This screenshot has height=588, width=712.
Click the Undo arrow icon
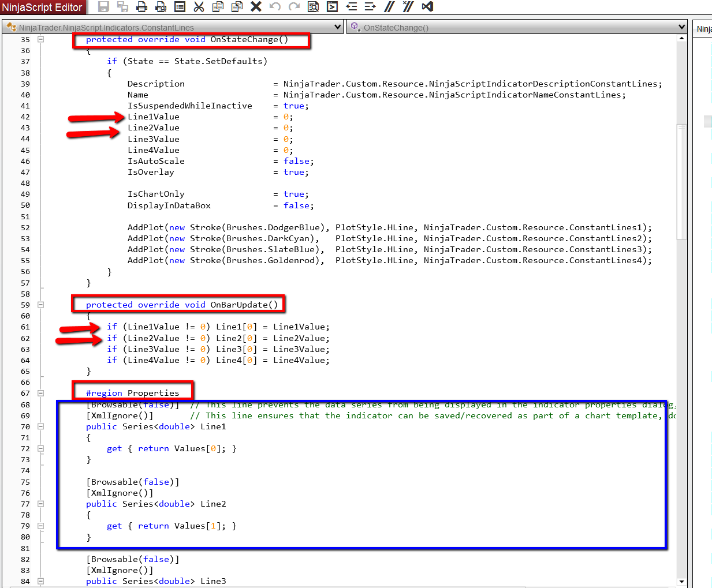[x=275, y=6]
